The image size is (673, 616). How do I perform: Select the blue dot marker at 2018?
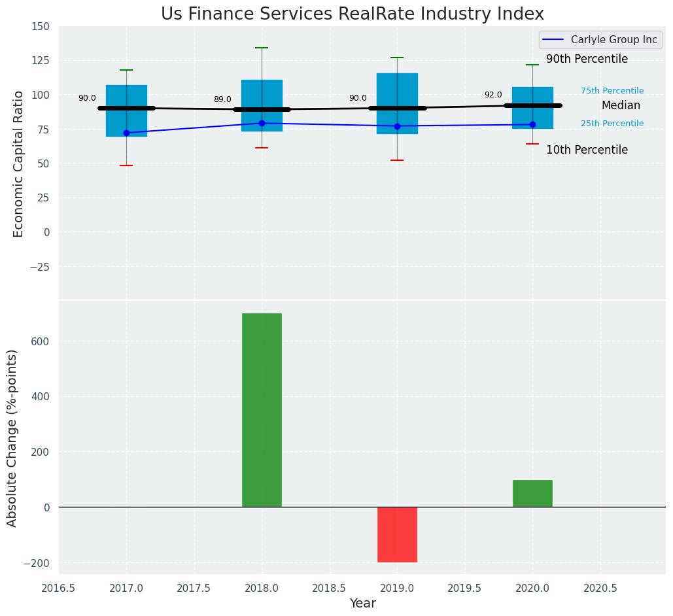262,123
